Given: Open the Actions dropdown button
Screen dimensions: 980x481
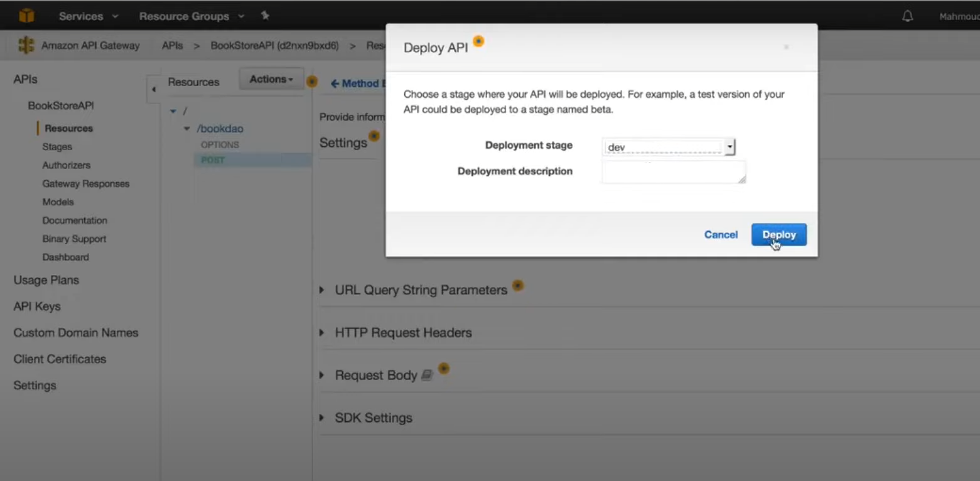Looking at the screenshot, I should (x=271, y=79).
